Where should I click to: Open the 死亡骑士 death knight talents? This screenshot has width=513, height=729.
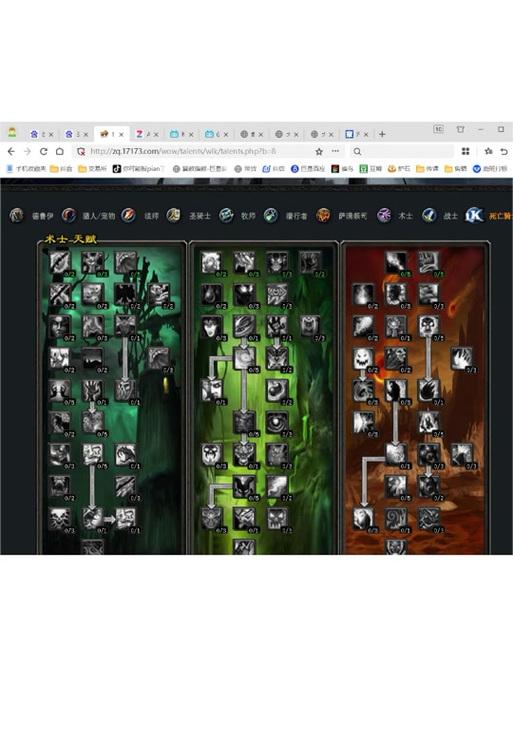pyautogui.click(x=500, y=216)
